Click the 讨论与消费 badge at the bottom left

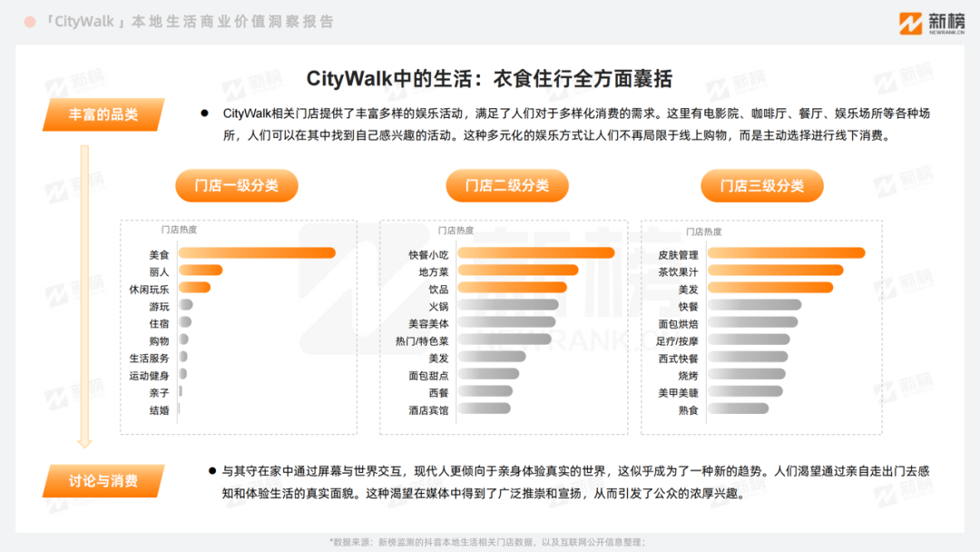(103, 482)
